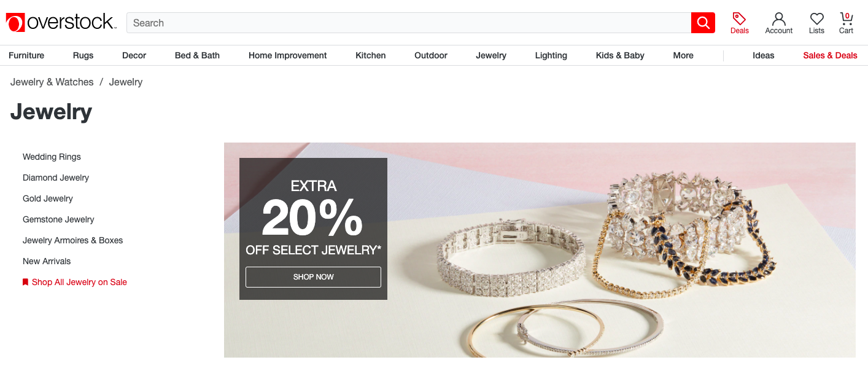Open the shopping Cart icon

847,18
